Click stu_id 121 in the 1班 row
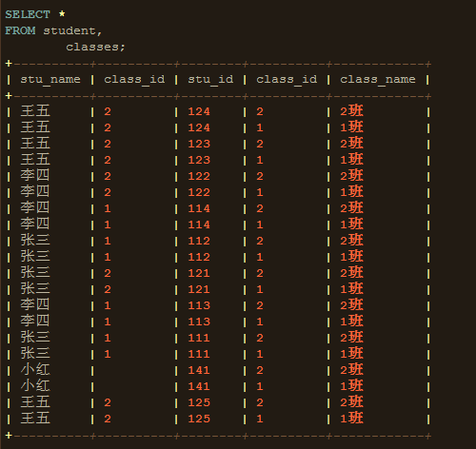Image resolution: width=476 pixels, height=449 pixels. 199,289
